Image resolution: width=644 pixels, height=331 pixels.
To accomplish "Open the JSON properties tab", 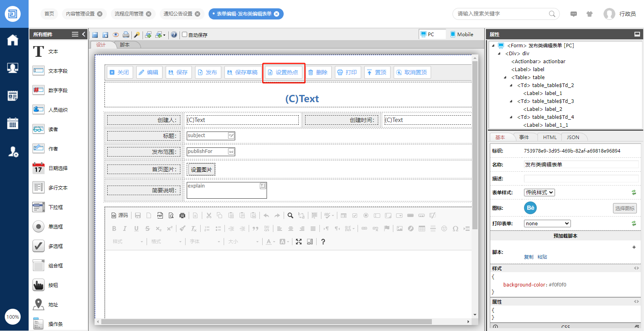I will click(x=573, y=137).
